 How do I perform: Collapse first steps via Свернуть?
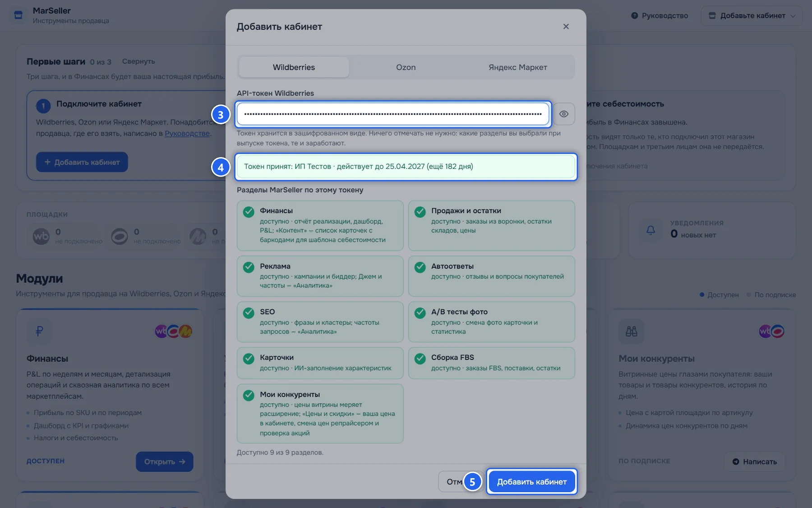tap(138, 61)
